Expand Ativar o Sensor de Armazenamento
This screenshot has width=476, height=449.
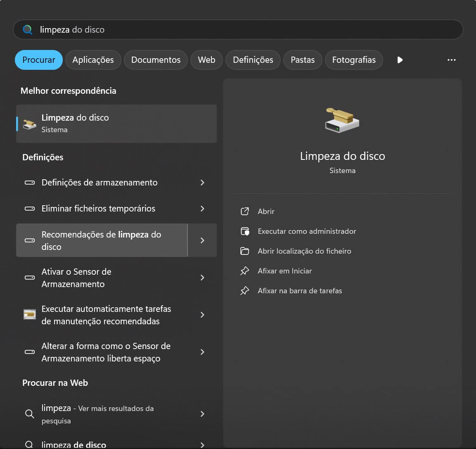(x=202, y=278)
